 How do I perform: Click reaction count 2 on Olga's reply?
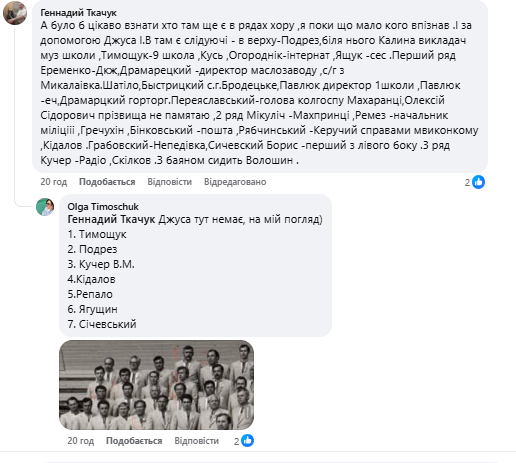[236, 441]
